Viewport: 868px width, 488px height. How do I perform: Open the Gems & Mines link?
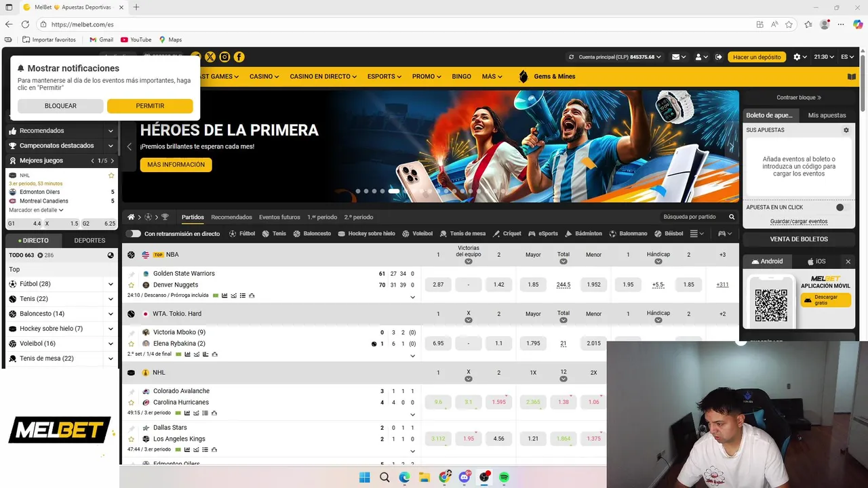(547, 77)
